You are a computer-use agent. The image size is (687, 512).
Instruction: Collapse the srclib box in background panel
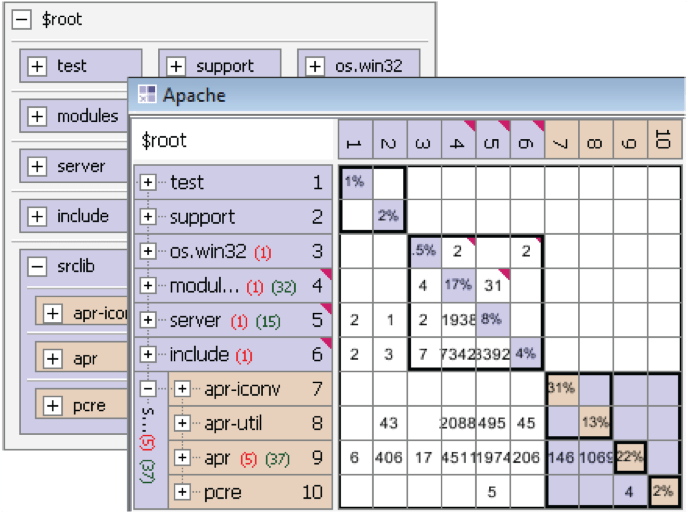coord(38,267)
